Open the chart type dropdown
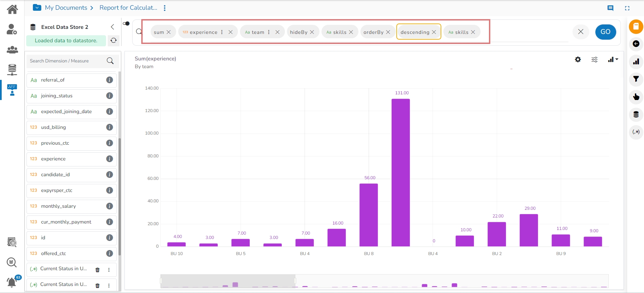Image resolution: width=644 pixels, height=293 pixels. pyautogui.click(x=613, y=59)
